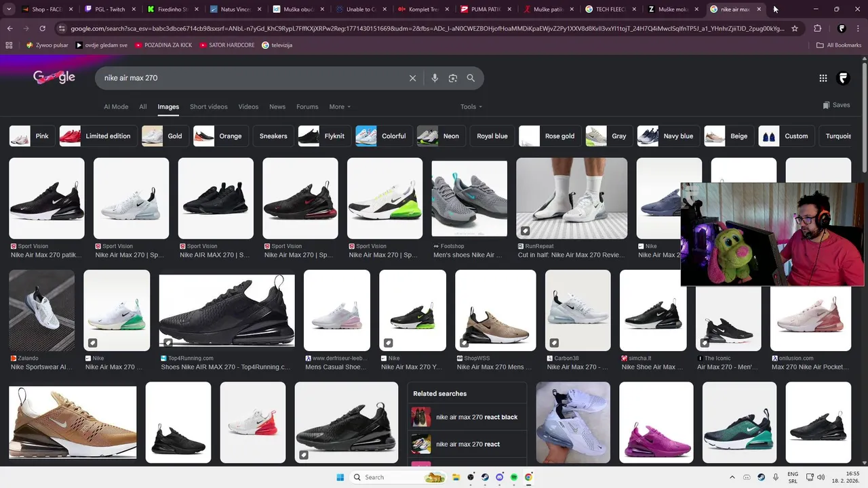Screen dimensions: 868x488
Task: Expand the Tools dropdown
Action: click(x=471, y=106)
